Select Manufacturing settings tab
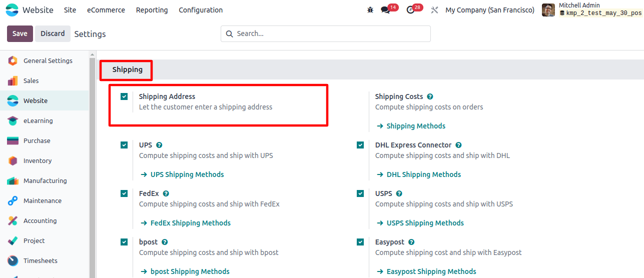The width and height of the screenshot is (644, 278). click(x=45, y=181)
